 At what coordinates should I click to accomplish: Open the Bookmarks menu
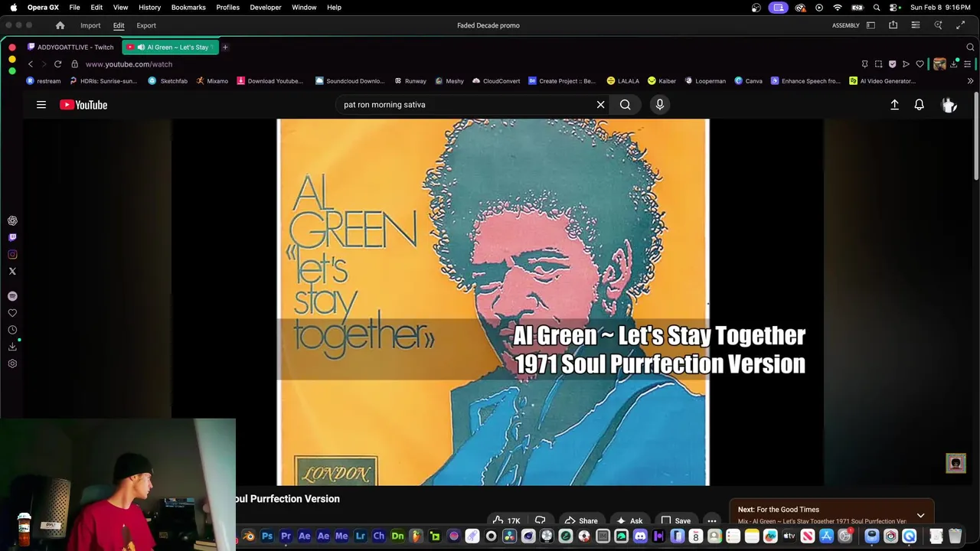pyautogui.click(x=188, y=7)
